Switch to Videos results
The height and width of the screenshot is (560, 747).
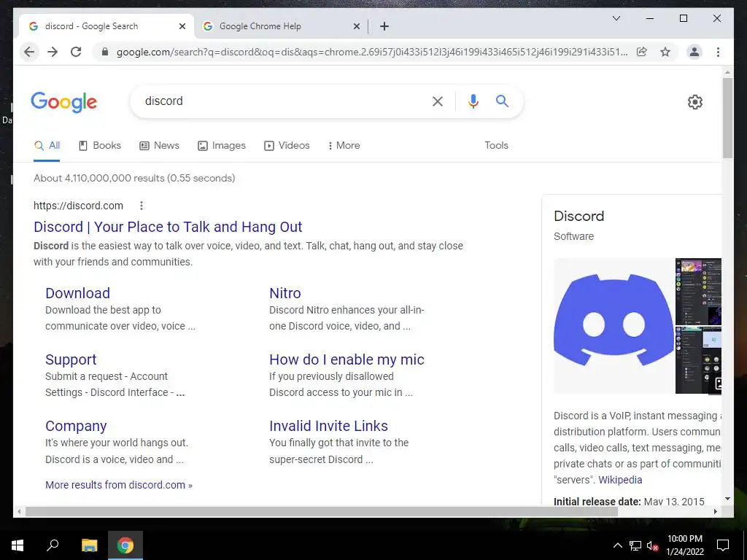[x=287, y=145]
